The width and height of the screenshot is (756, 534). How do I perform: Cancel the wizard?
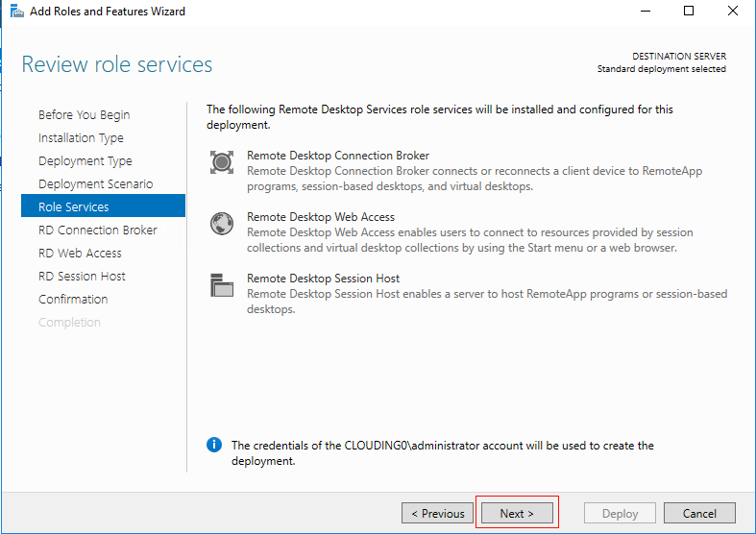(699, 513)
